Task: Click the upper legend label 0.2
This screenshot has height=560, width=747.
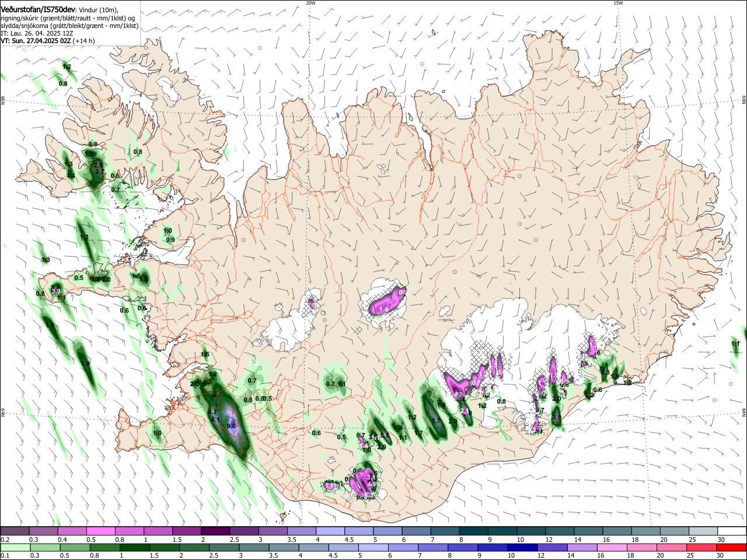Action: [x=5, y=540]
